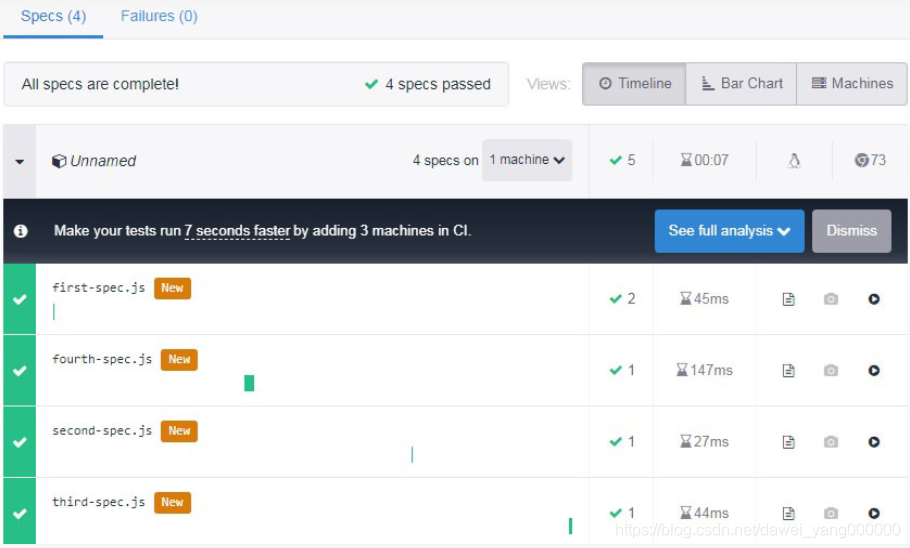Expand See full analysis
910x548 pixels.
click(730, 231)
